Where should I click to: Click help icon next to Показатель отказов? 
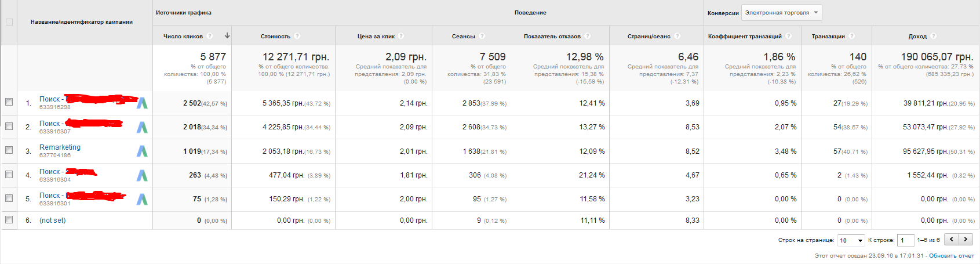pos(587,36)
